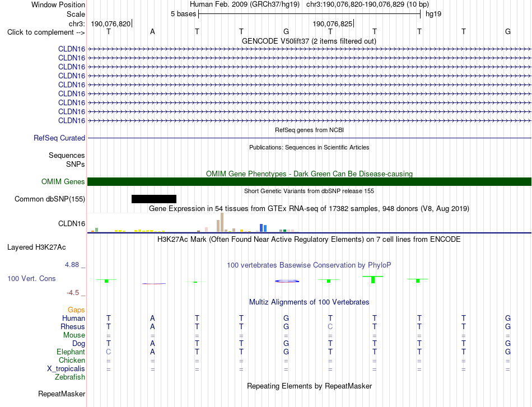Click the C base in the Elephant row
This screenshot has height=407, width=532.
point(108,352)
